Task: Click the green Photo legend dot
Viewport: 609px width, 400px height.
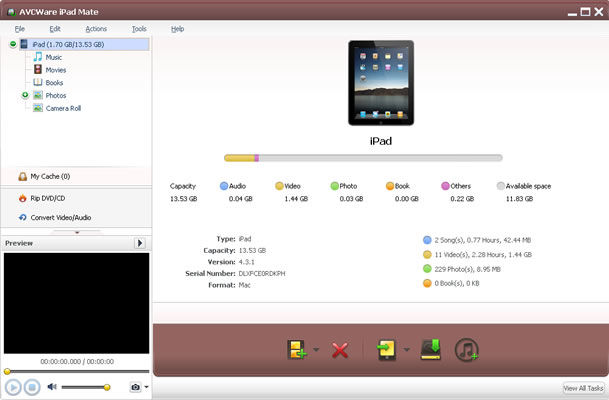Action: [334, 186]
